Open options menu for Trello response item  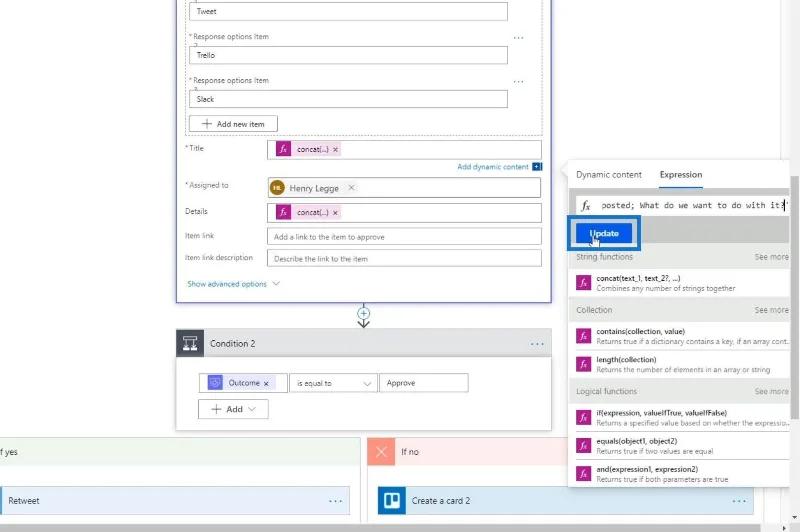(518, 38)
